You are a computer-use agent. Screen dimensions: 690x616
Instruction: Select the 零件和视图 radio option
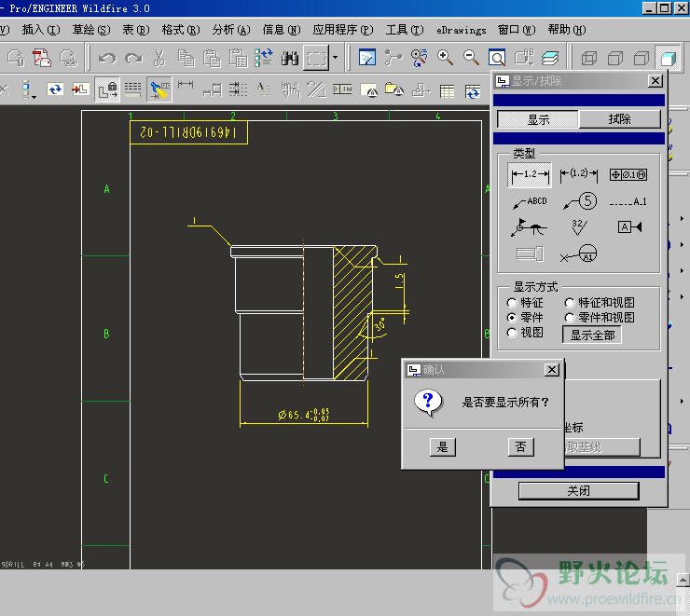click(570, 318)
